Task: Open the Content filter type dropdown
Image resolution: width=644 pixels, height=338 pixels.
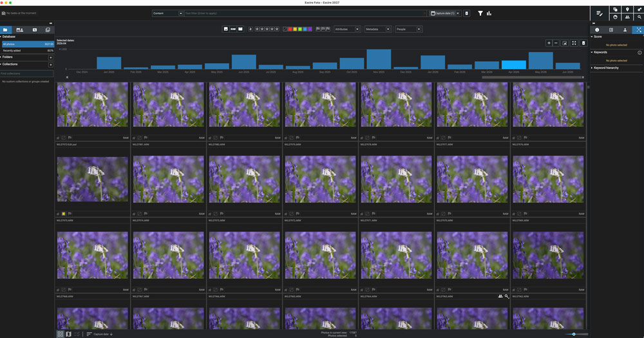Action: (167, 13)
